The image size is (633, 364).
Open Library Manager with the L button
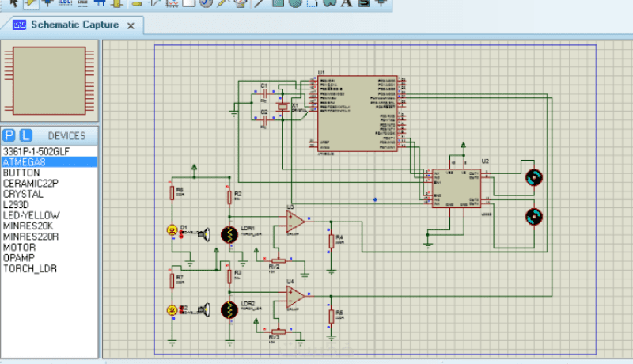coord(25,135)
